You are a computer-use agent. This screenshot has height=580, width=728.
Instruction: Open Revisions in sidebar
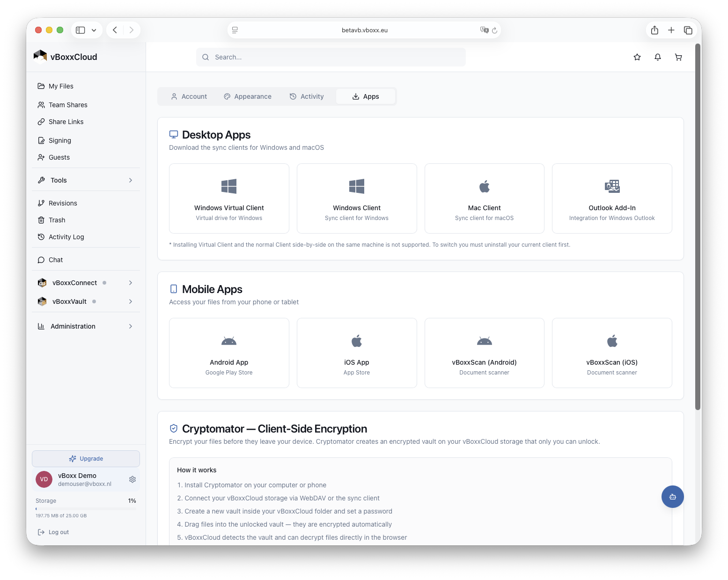(86, 203)
